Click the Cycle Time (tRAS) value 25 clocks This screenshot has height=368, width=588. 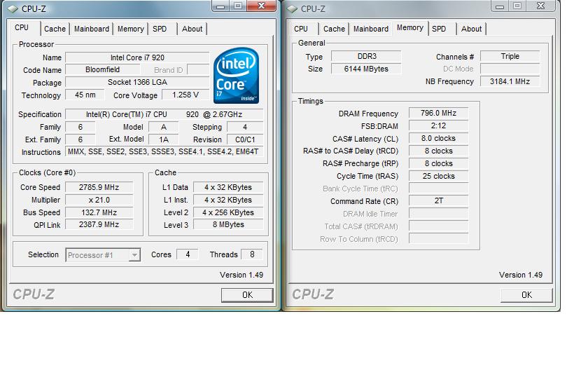point(438,176)
